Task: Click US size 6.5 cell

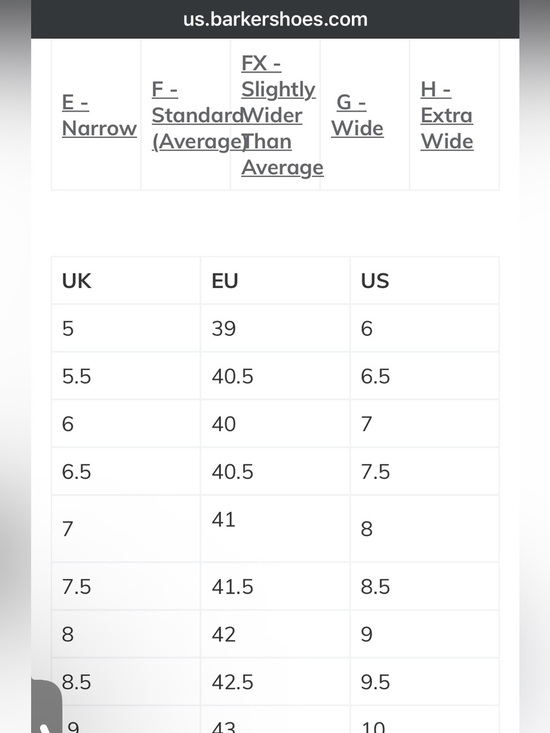Action: click(x=425, y=376)
